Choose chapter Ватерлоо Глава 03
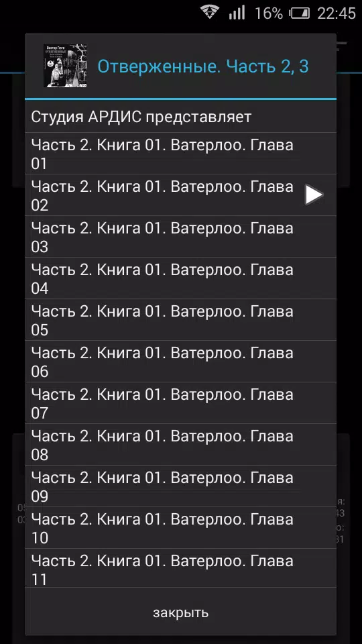Image resolution: width=362 pixels, height=644 pixels. 180,237
